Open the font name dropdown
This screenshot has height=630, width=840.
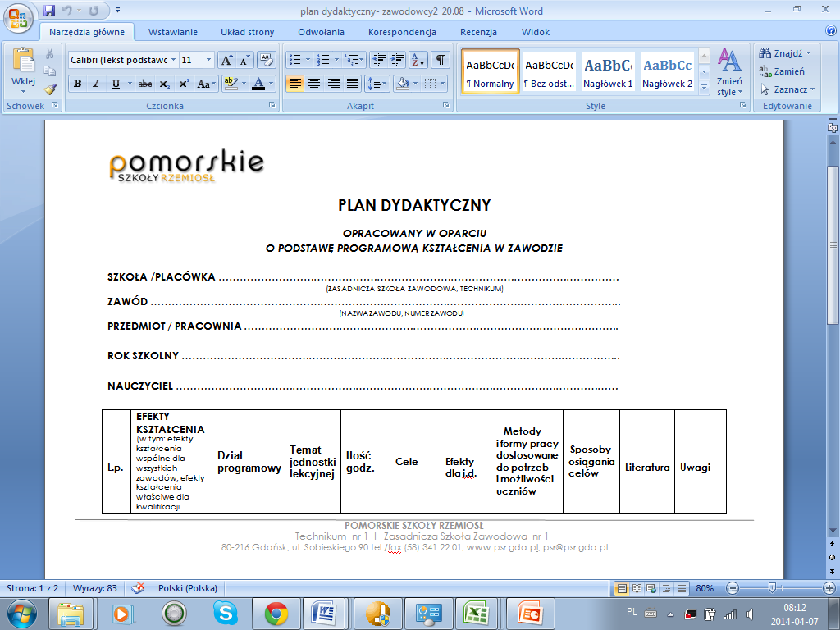174,60
